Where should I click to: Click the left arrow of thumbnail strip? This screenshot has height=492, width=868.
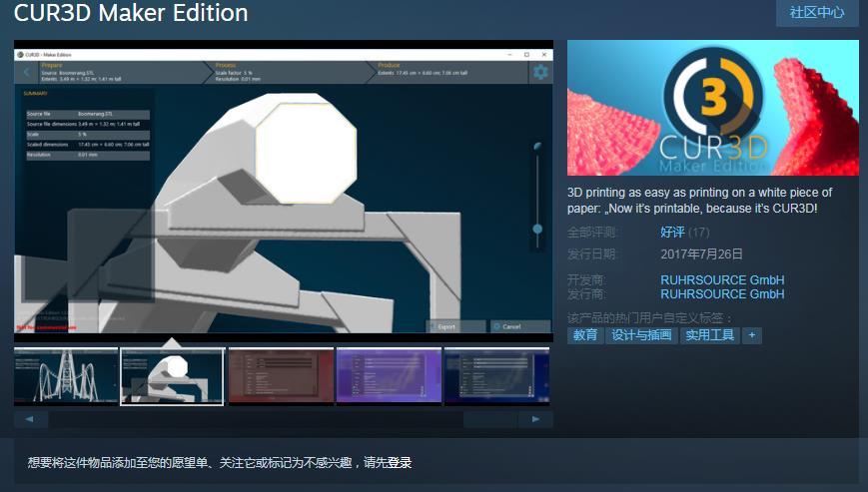coord(30,419)
